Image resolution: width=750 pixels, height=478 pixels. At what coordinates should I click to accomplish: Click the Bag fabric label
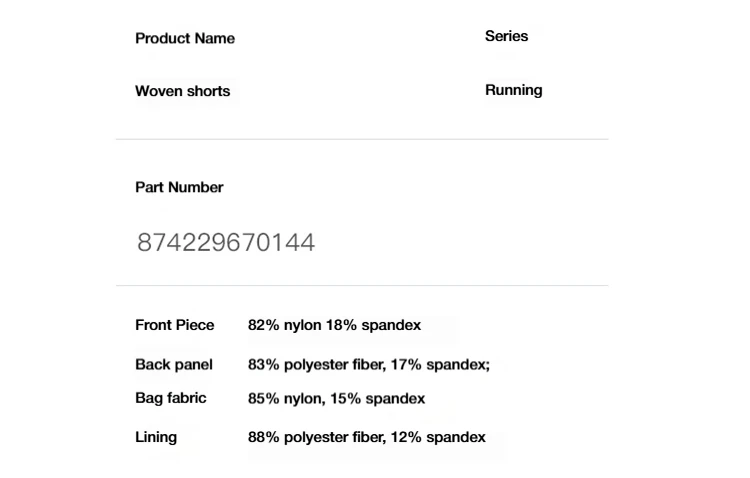tap(171, 398)
